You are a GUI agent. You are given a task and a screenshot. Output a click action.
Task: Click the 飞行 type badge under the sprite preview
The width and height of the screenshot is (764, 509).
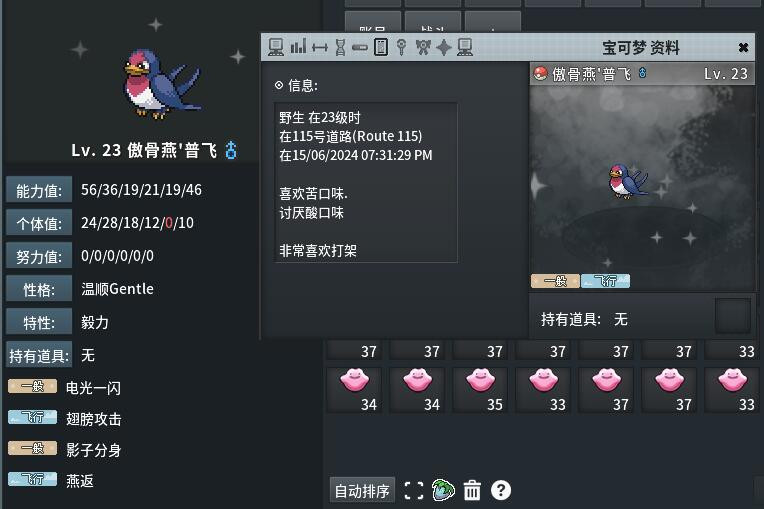[x=606, y=281]
